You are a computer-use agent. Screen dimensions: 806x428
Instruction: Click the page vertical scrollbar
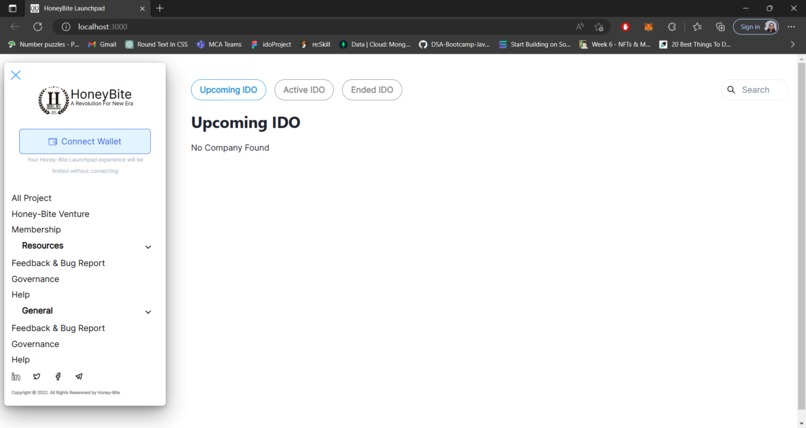(801, 236)
